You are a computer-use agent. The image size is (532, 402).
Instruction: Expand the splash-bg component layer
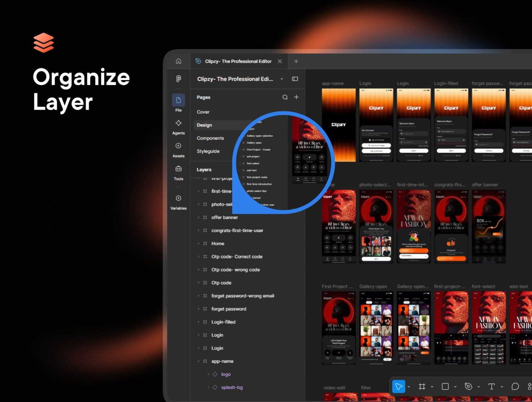pos(208,387)
